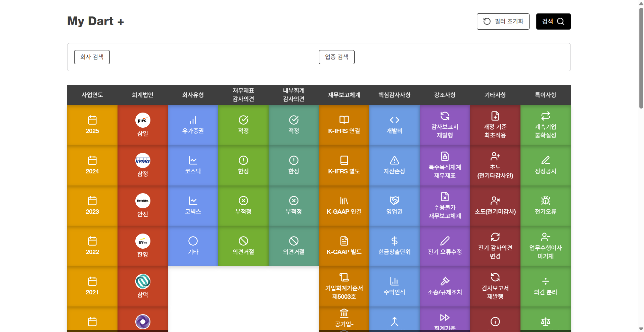Click the plus icon beside My Dart
The width and height of the screenshot is (644, 332).
pos(121,22)
